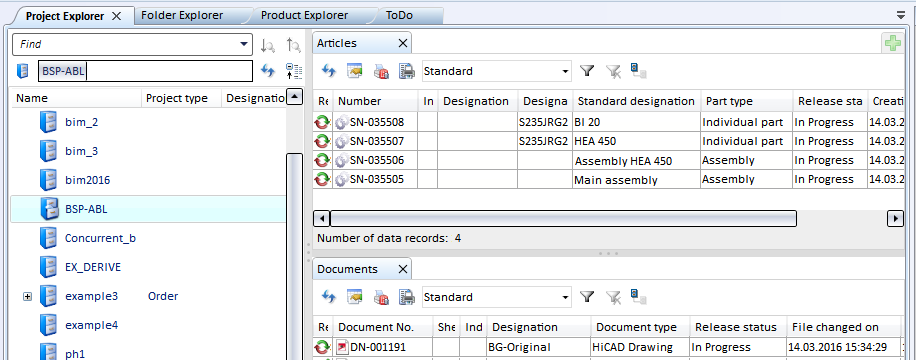Click the green plus add window icon

coord(893,44)
